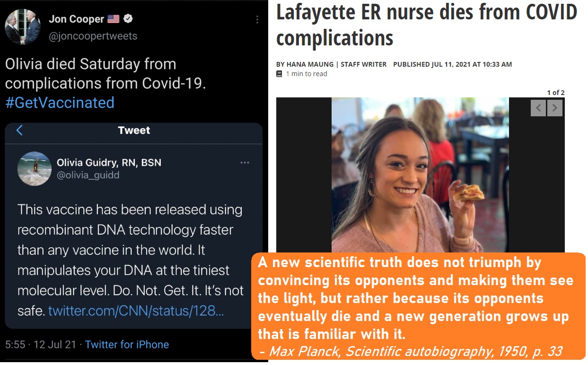Click the Jon Cooper display name

[x=76, y=19]
